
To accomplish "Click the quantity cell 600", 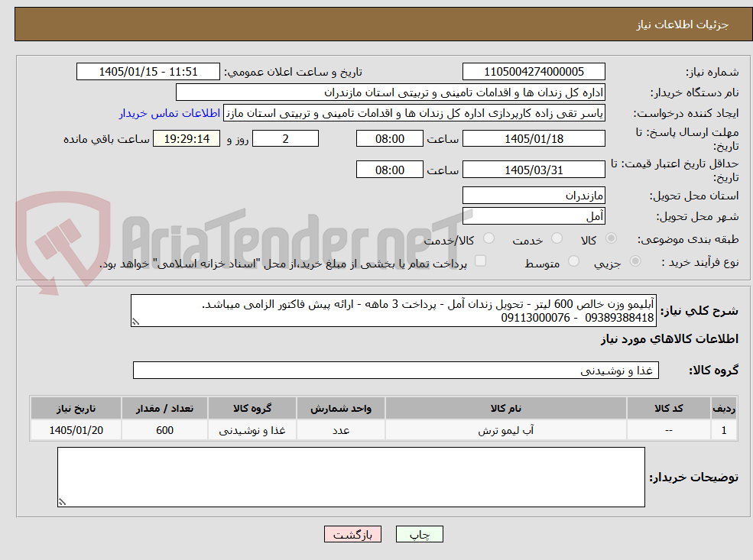I will click(x=164, y=430).
